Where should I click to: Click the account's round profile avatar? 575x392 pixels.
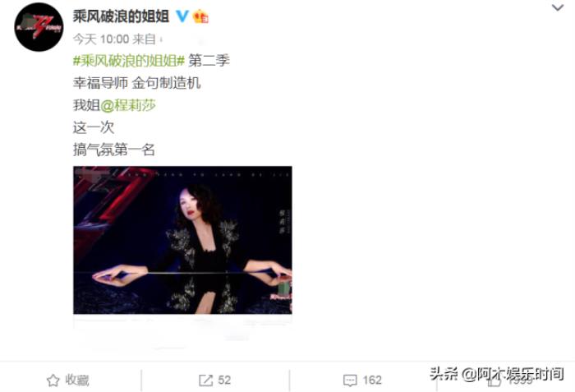click(39, 27)
